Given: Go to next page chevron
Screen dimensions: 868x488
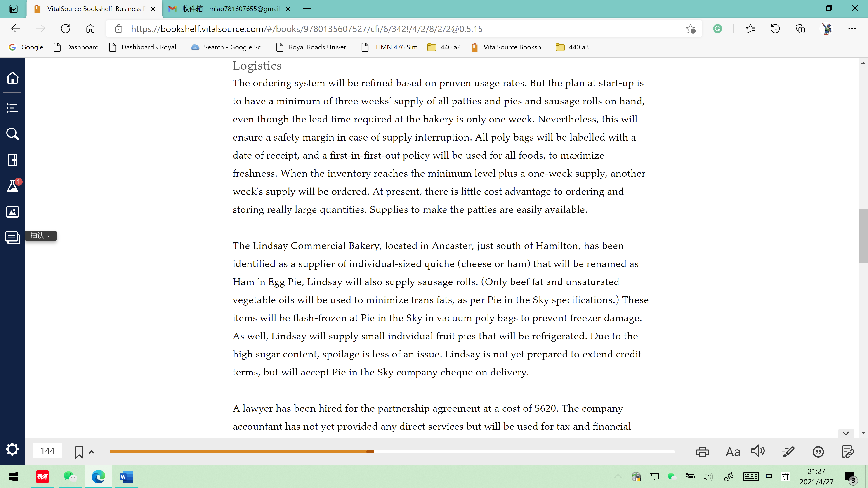Looking at the screenshot, I should pyautogui.click(x=846, y=433).
